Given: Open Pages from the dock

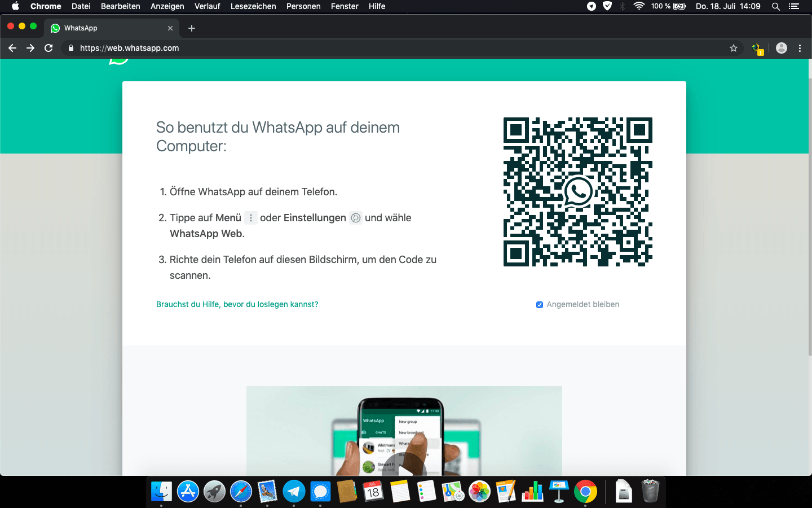Looking at the screenshot, I should (x=506, y=492).
